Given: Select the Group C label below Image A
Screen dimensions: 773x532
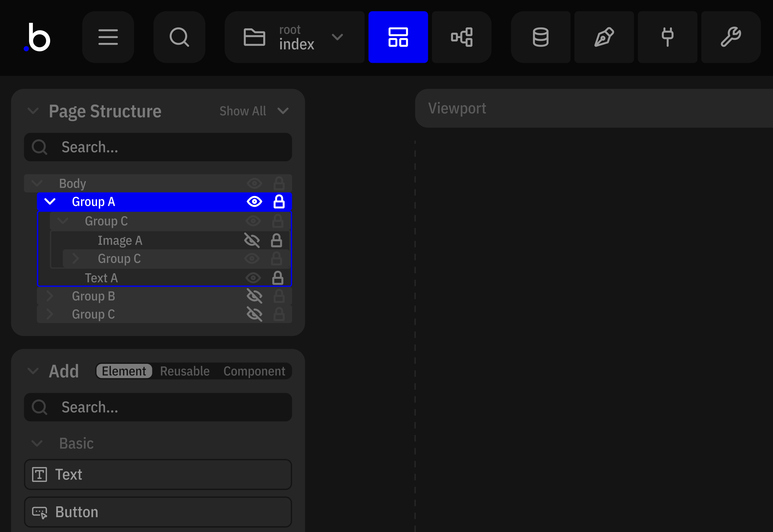Looking at the screenshot, I should coord(119,259).
